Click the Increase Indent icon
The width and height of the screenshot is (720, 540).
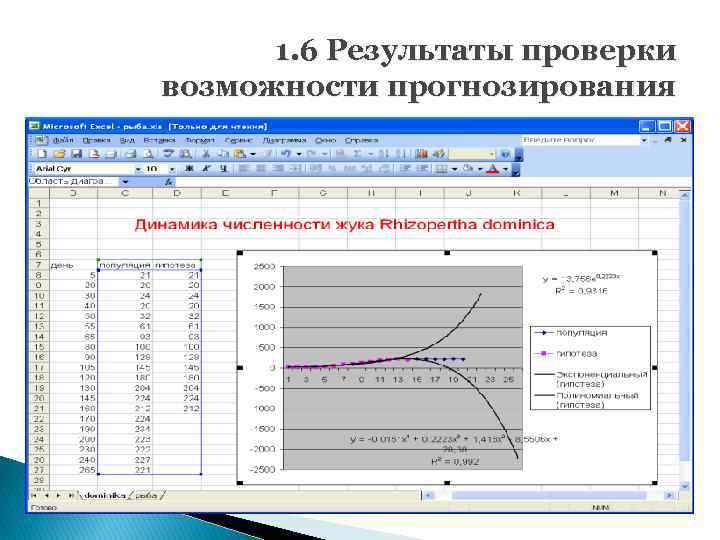tap(422, 169)
